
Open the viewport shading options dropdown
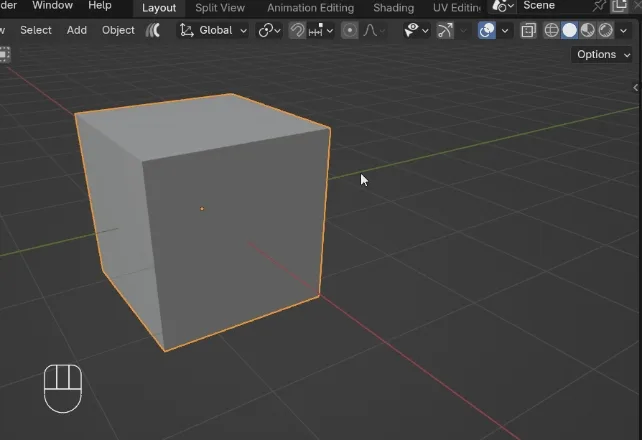point(623,30)
